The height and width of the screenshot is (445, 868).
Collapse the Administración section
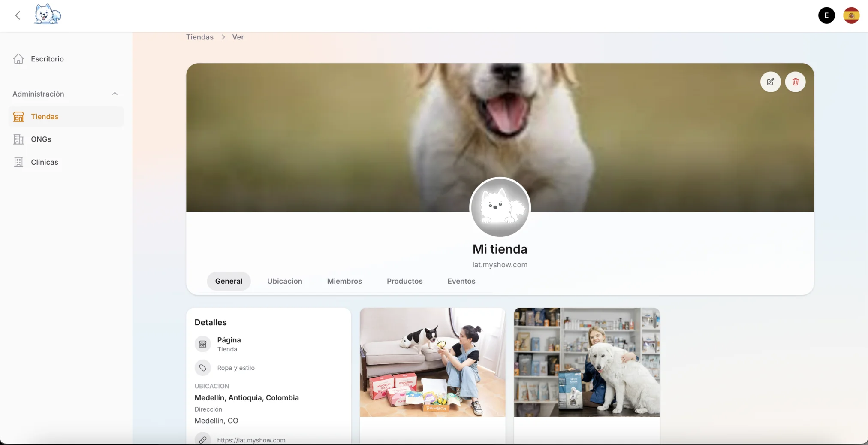[x=115, y=94]
